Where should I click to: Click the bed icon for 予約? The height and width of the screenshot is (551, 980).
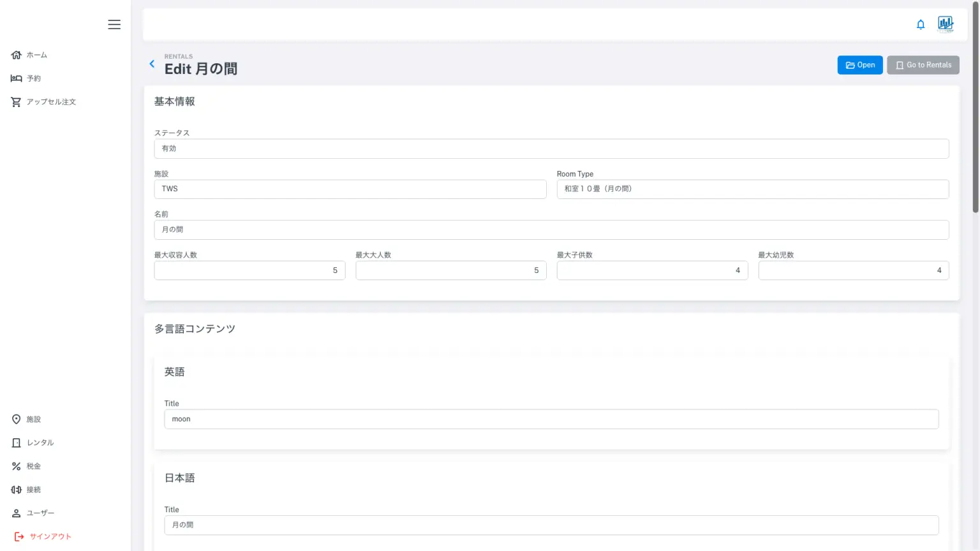point(17,78)
